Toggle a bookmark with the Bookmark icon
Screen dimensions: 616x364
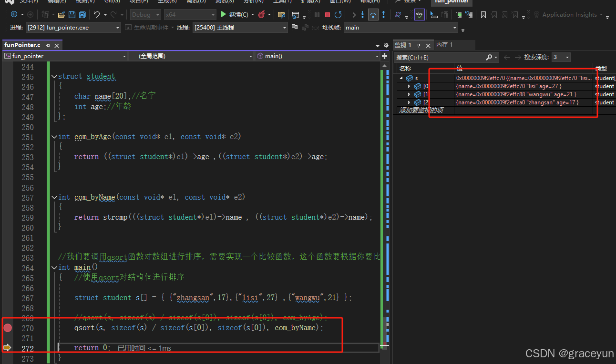[x=483, y=15]
